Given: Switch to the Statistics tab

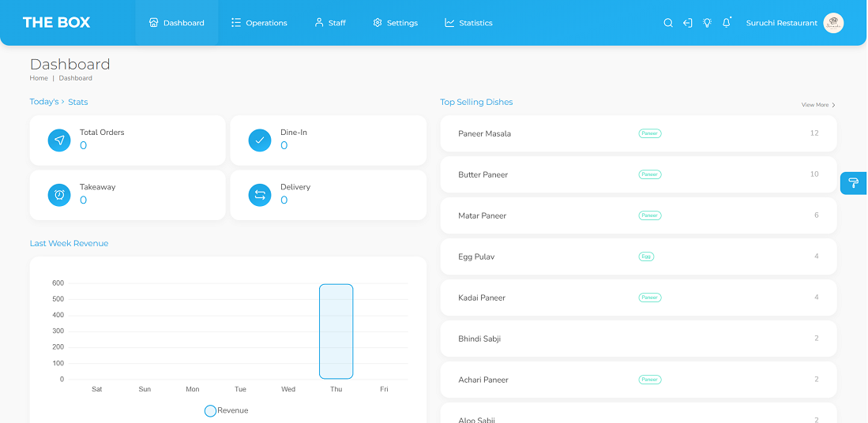Looking at the screenshot, I should (468, 23).
